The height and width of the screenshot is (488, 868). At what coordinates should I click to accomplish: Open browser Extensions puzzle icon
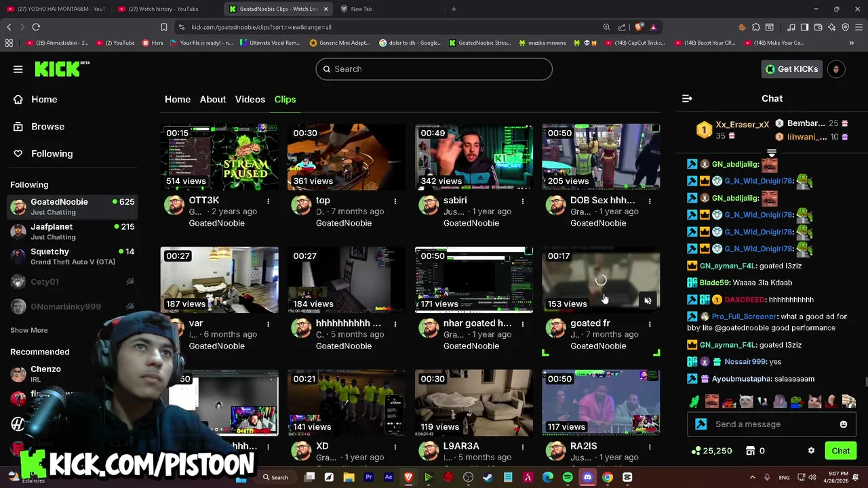click(x=755, y=27)
